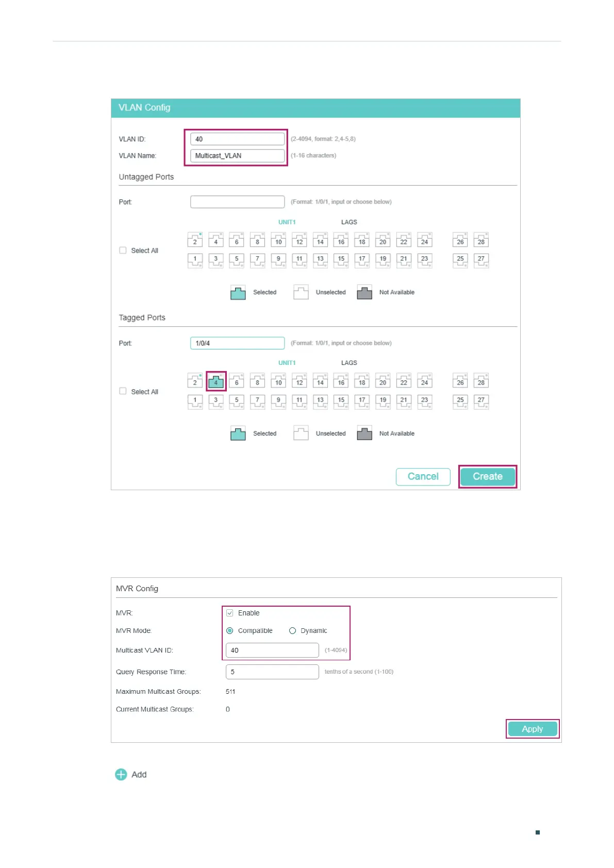Check Select All under Tagged Ports
This screenshot has width=614, height=868.
tap(123, 391)
